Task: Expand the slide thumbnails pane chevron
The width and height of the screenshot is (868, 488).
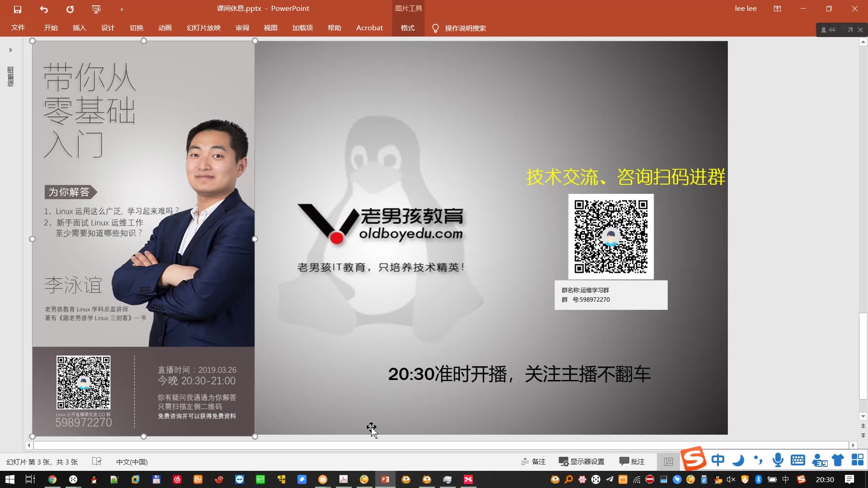Action: [10, 50]
